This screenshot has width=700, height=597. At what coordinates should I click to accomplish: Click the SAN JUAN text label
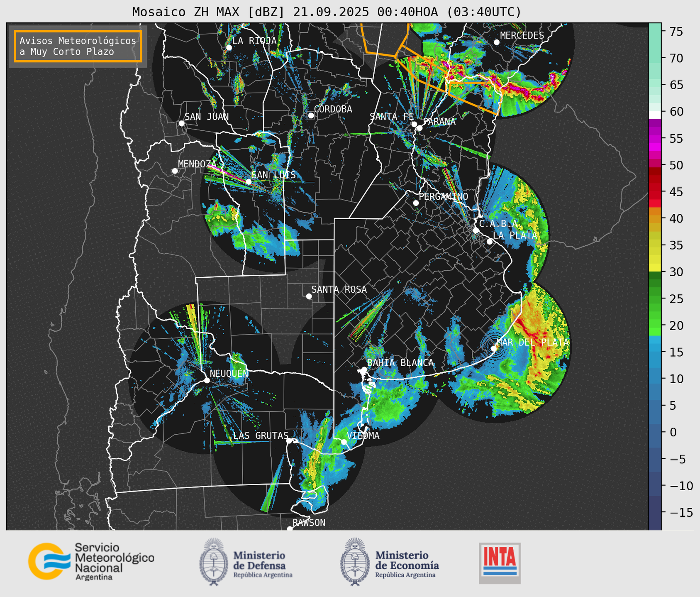207,117
